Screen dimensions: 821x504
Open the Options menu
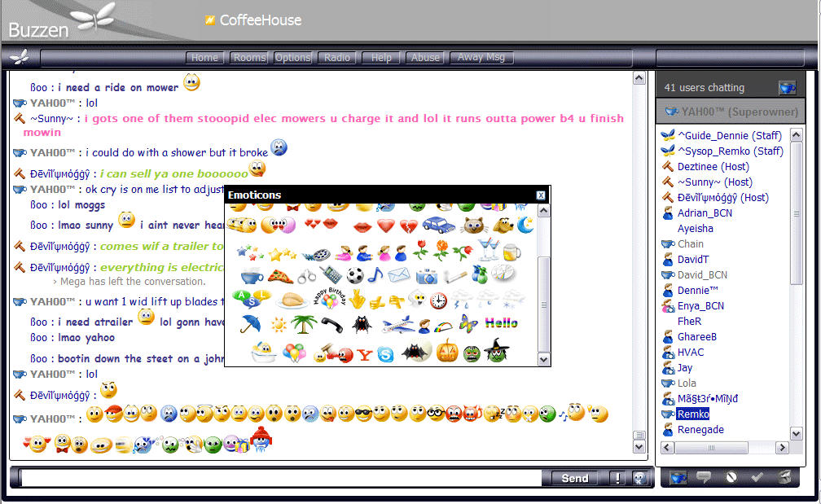[x=292, y=58]
